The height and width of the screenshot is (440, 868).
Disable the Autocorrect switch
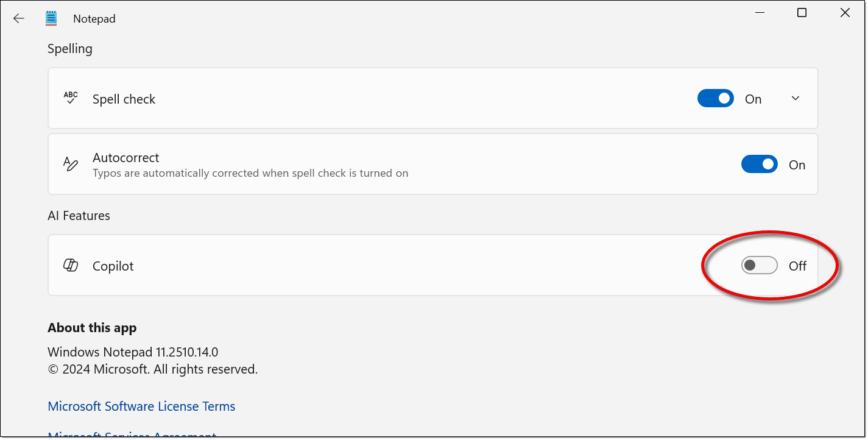[759, 165]
